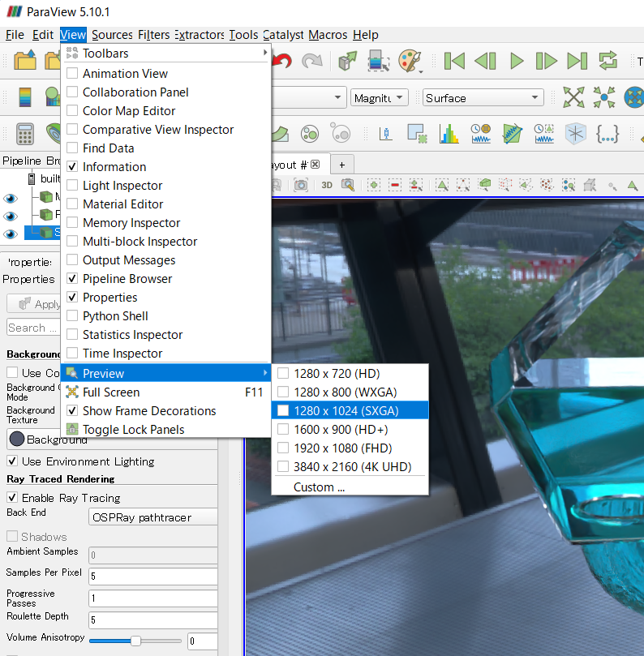This screenshot has height=656, width=644.
Task: Click the Reset Camera icon
Action: coord(574,98)
